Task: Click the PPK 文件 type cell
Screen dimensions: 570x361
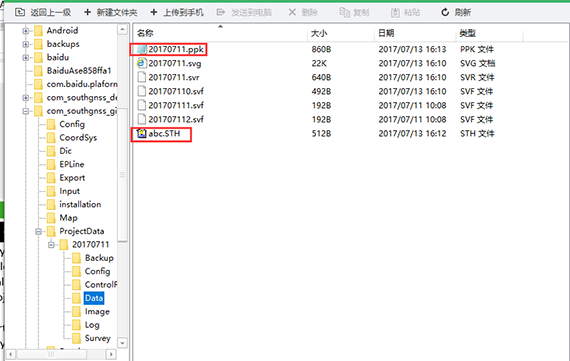Action: click(x=477, y=49)
